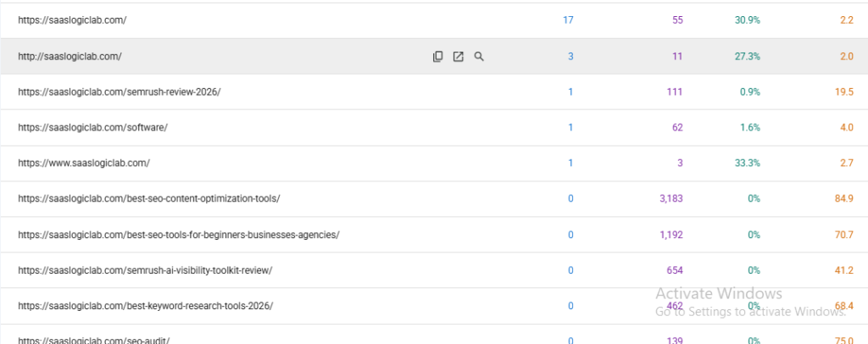Screen dimensions: 868x344
Task: Click position value 4.0
Action: point(847,127)
